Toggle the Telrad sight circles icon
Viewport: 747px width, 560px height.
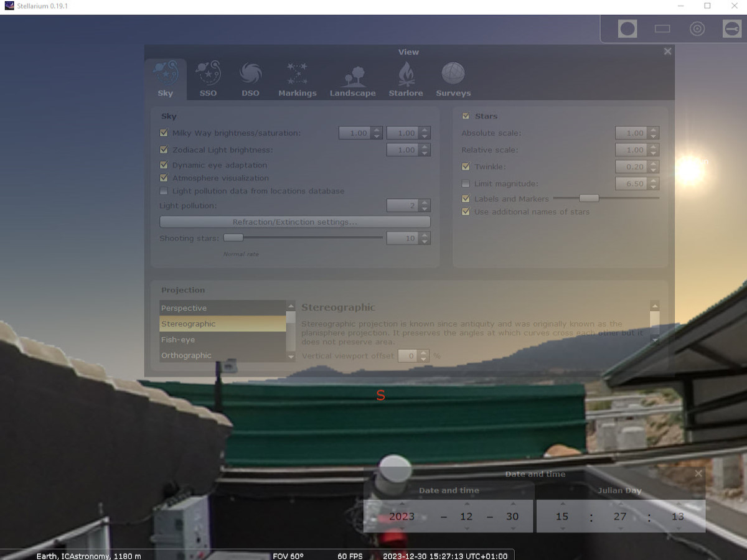[x=697, y=29]
